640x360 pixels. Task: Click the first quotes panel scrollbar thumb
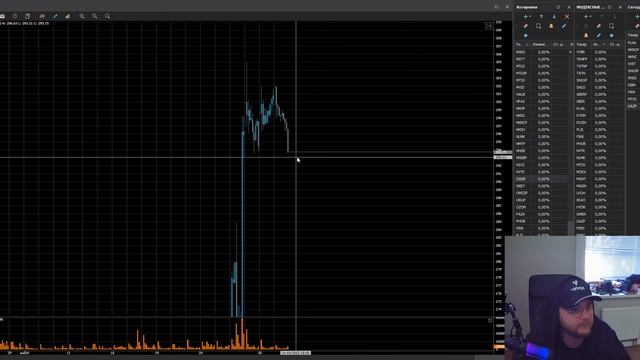point(571,227)
